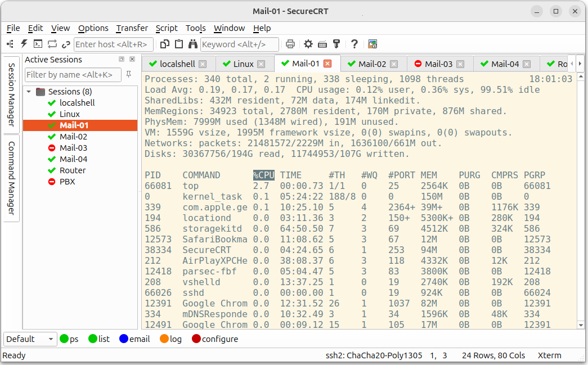
Task: Click the Help question mark icon
Action: coord(354,44)
